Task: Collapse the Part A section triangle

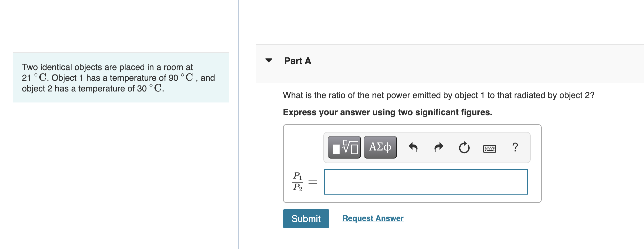Action: coord(269,60)
